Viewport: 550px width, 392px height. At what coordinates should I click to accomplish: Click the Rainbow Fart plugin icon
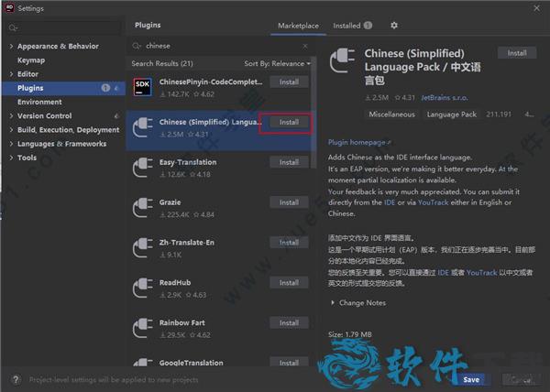click(142, 328)
